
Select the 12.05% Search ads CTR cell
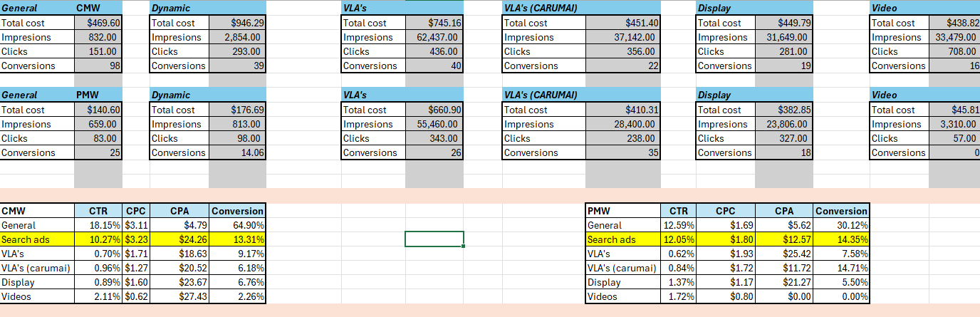677,239
